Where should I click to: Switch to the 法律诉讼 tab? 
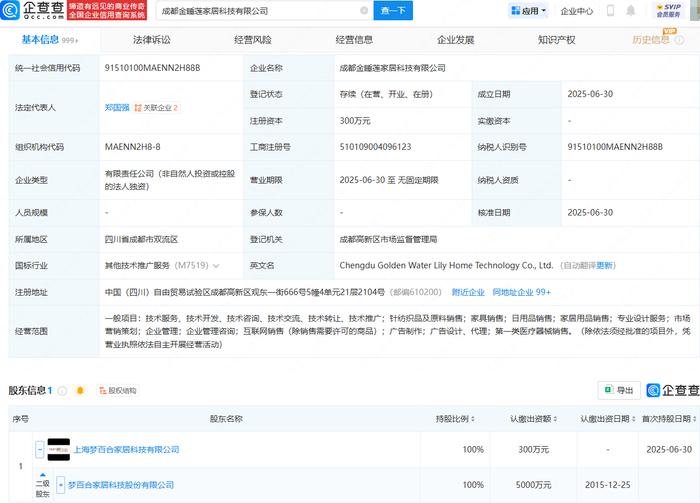coord(152,40)
